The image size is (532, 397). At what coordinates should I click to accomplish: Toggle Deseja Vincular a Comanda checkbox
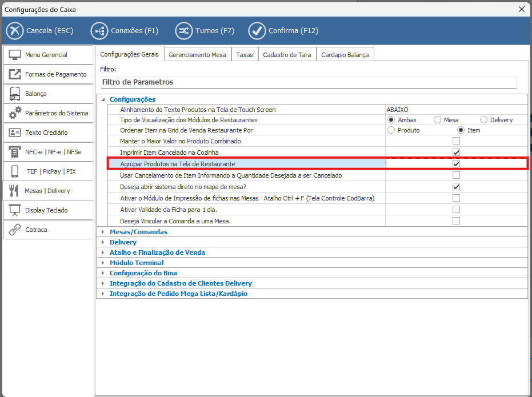[456, 221]
